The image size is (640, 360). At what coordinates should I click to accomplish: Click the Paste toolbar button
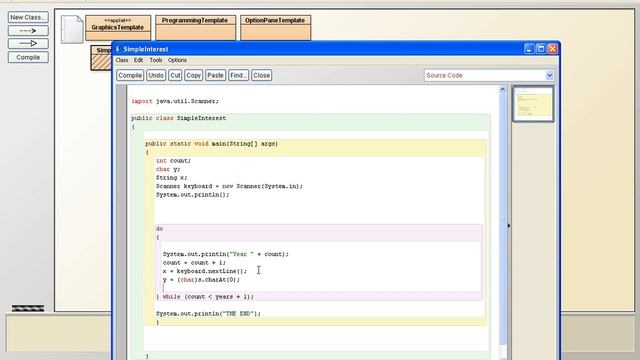pos(215,75)
